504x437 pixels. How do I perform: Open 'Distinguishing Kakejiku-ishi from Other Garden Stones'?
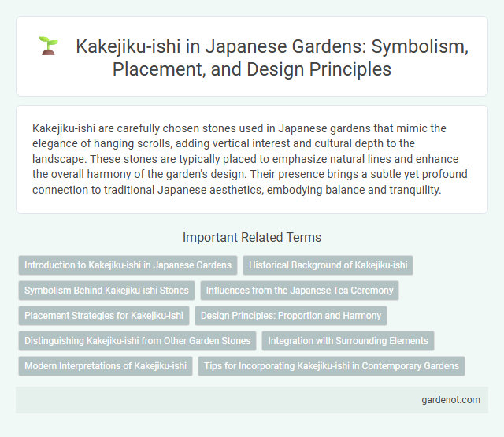[x=138, y=341]
